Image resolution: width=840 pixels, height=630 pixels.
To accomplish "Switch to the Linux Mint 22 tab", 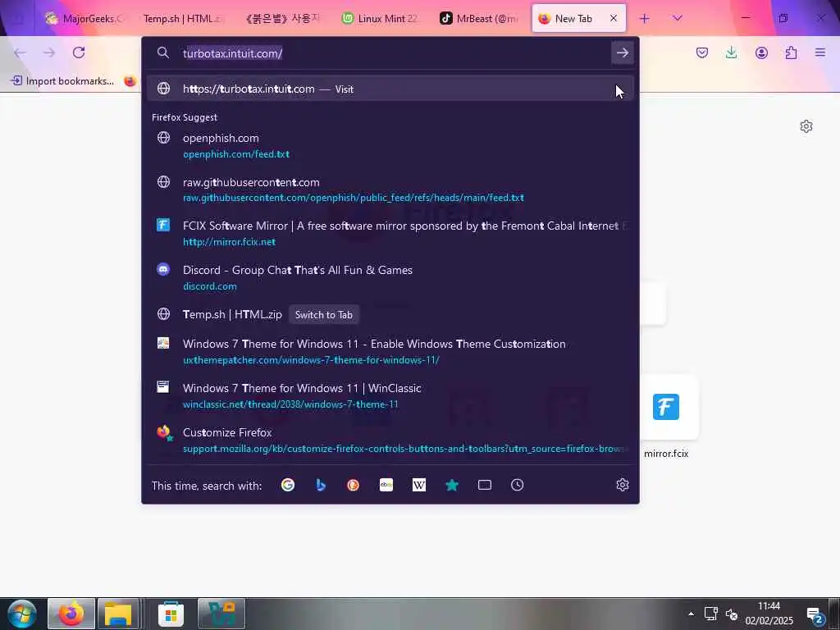I will [x=381, y=18].
